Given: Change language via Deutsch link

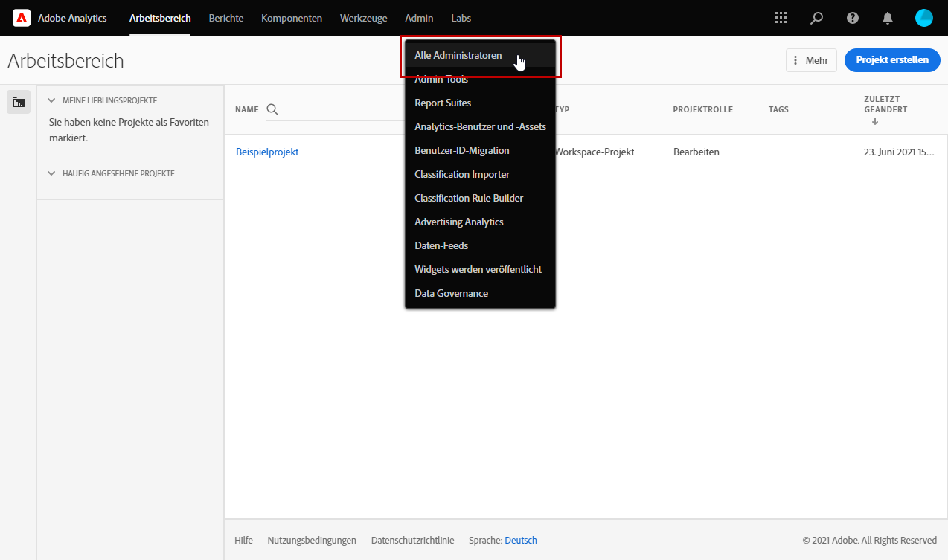Looking at the screenshot, I should coord(520,541).
